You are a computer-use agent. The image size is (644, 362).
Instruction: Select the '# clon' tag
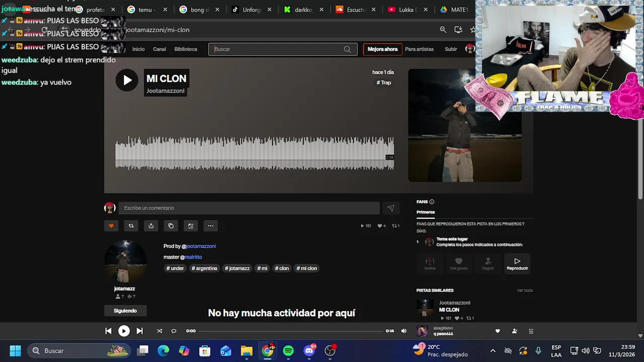pos(282,268)
